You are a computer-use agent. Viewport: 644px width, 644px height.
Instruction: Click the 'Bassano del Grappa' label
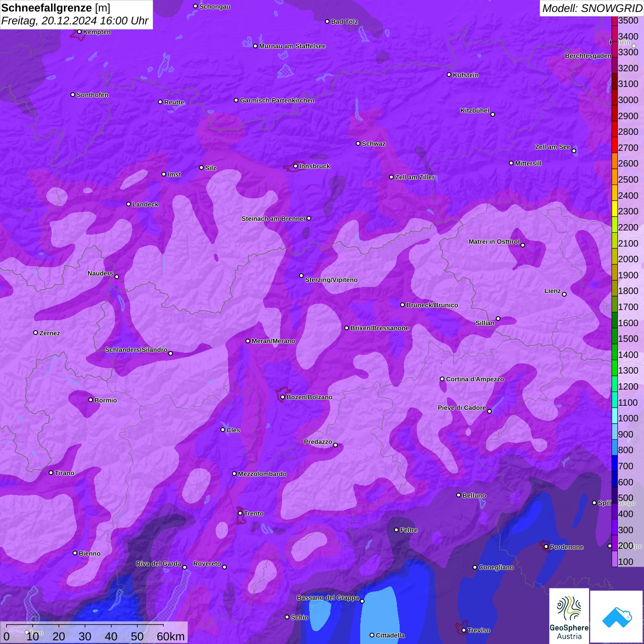click(328, 598)
